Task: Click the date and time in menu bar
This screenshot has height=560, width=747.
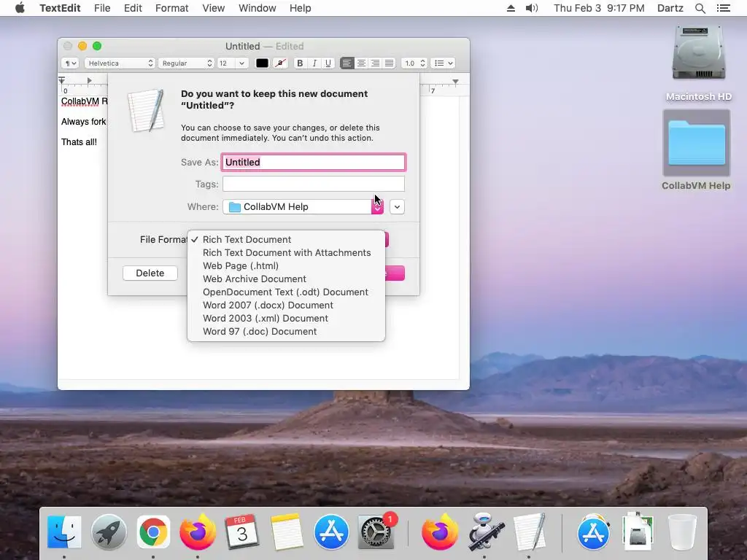Action: pyautogui.click(x=599, y=8)
